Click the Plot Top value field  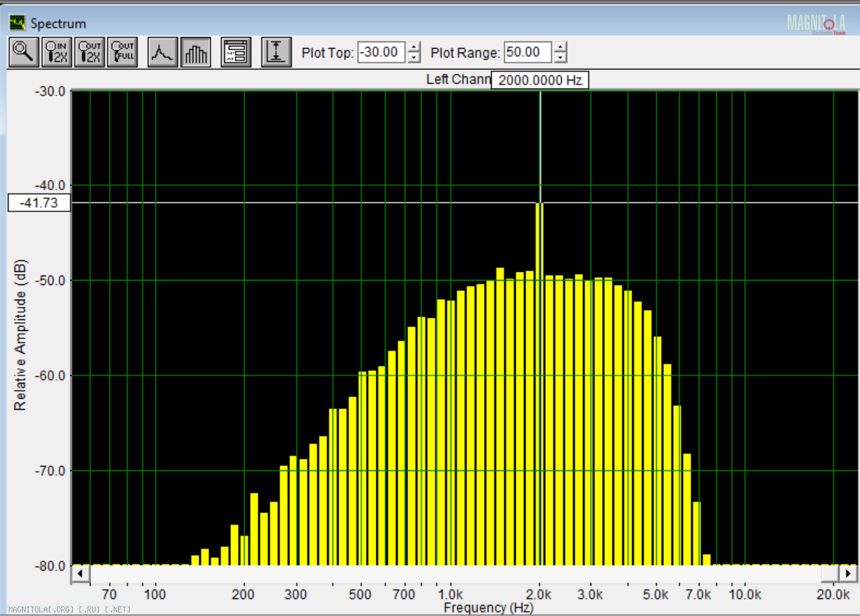[x=381, y=52]
